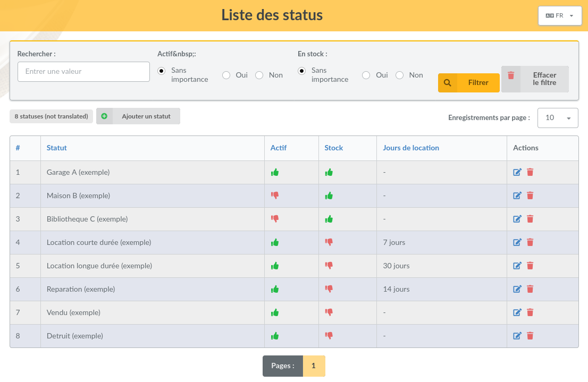Sort by the Statut column header
This screenshot has width=588, height=382.
57,148
